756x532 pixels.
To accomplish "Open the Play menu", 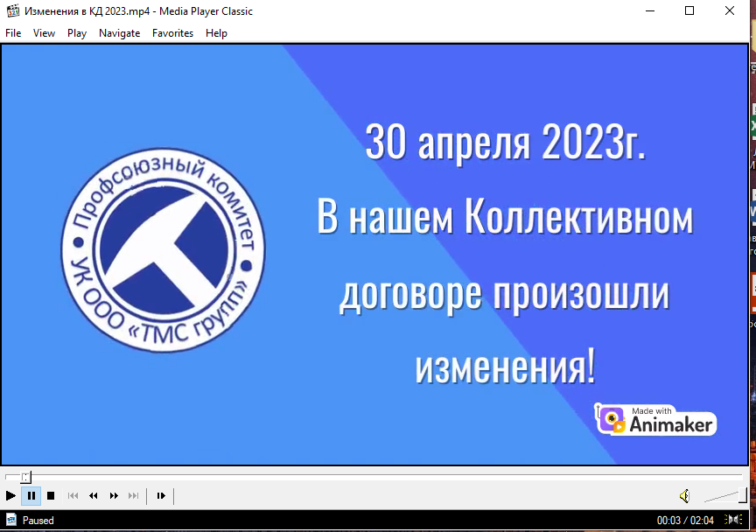I will (x=76, y=33).
